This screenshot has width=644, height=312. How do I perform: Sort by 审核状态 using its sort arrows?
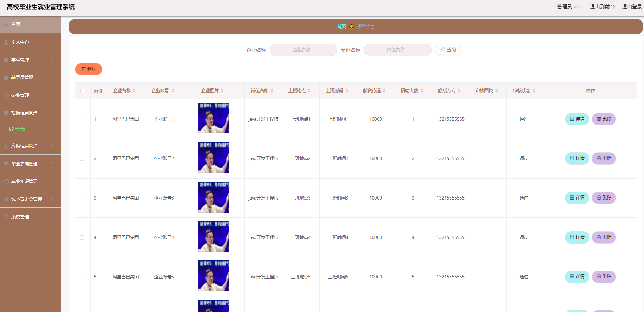point(534,91)
